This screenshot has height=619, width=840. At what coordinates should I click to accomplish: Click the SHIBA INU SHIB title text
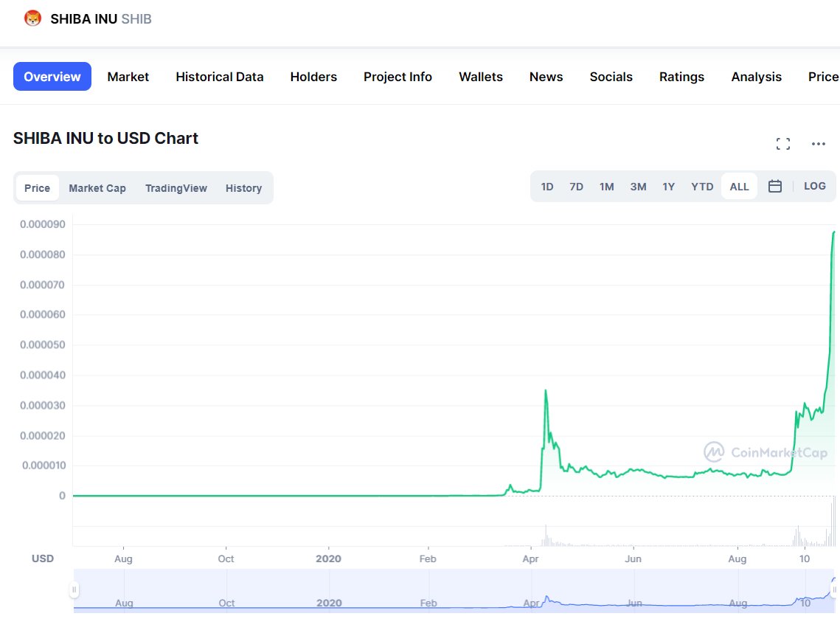[101, 18]
